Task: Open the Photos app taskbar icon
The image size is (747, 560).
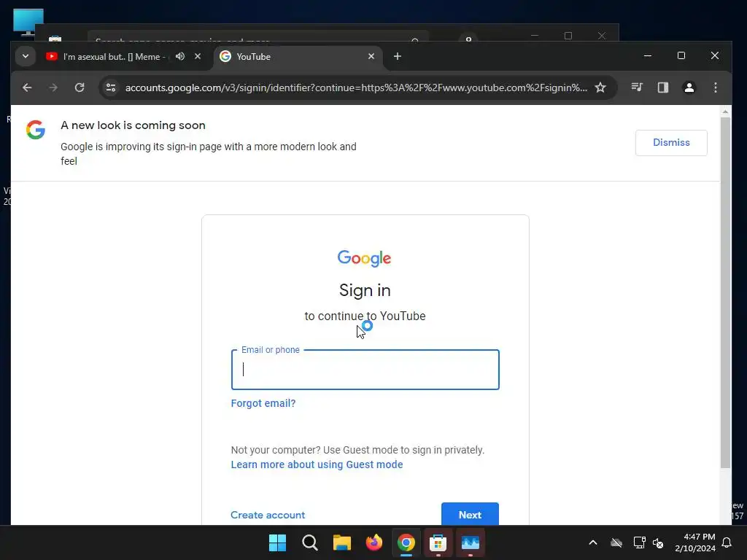Action: [471, 542]
